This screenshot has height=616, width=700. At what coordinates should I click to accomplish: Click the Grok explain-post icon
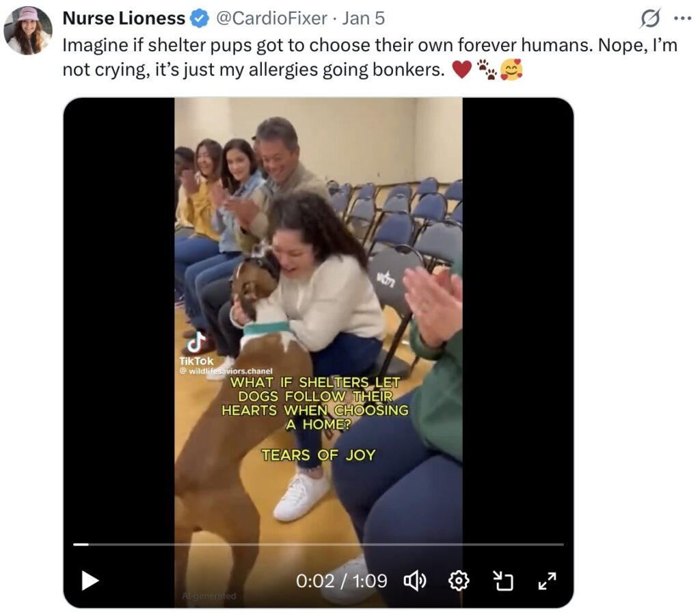(649, 18)
